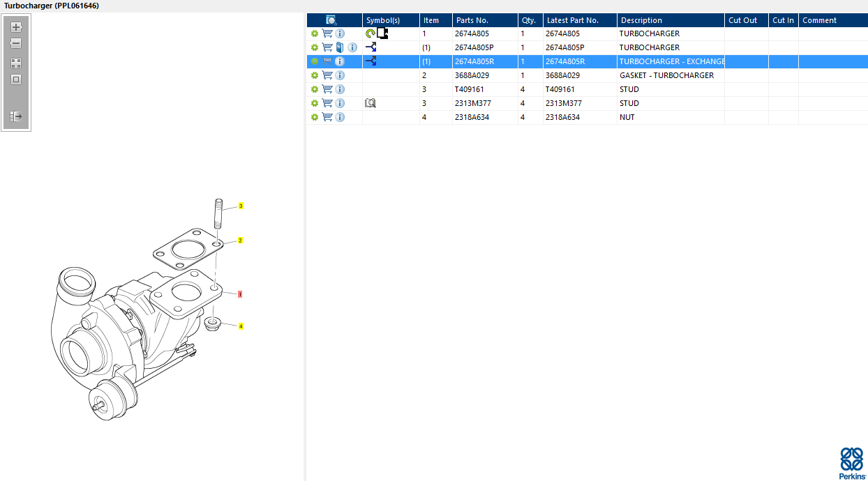The height and width of the screenshot is (481, 868).
Task: Open blue book icon for 2674A805P
Action: [x=340, y=47]
